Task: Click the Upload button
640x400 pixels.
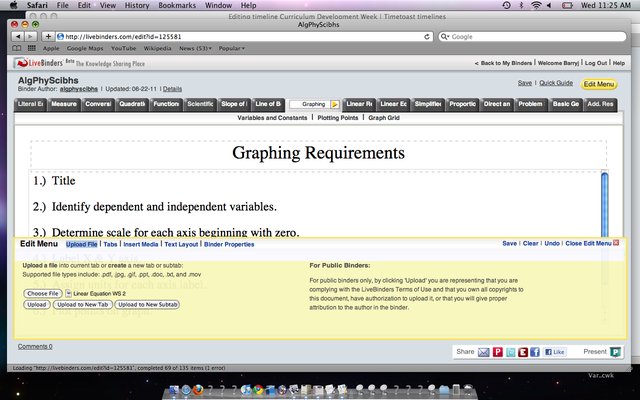Action: pyautogui.click(x=37, y=304)
